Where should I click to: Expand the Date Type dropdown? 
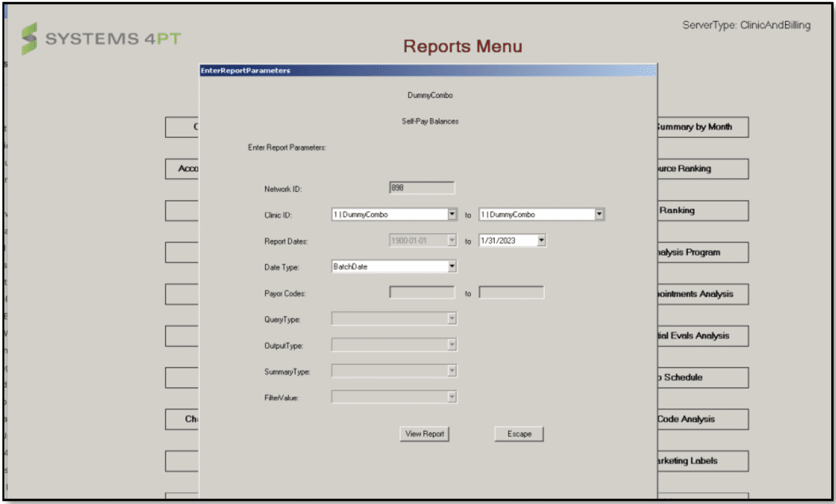click(451, 266)
